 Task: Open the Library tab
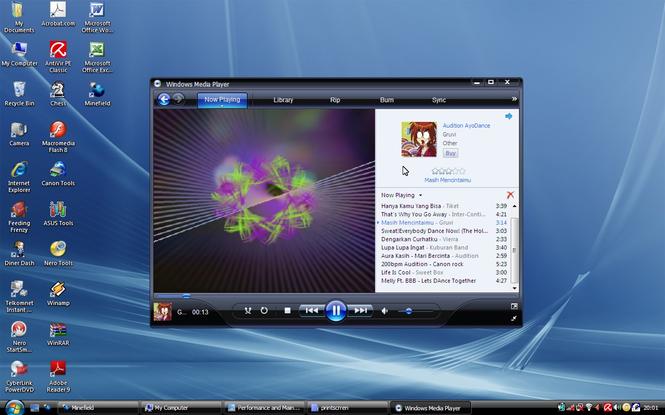[283, 100]
